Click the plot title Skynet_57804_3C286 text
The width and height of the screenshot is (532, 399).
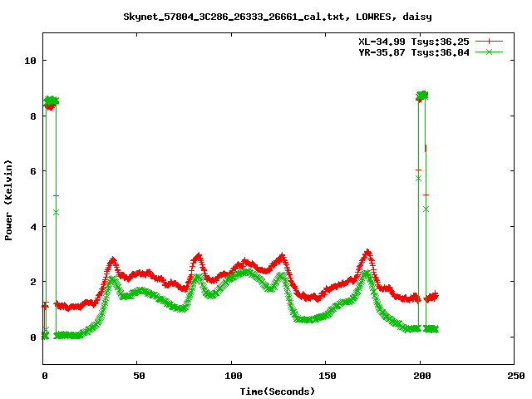coord(278,17)
